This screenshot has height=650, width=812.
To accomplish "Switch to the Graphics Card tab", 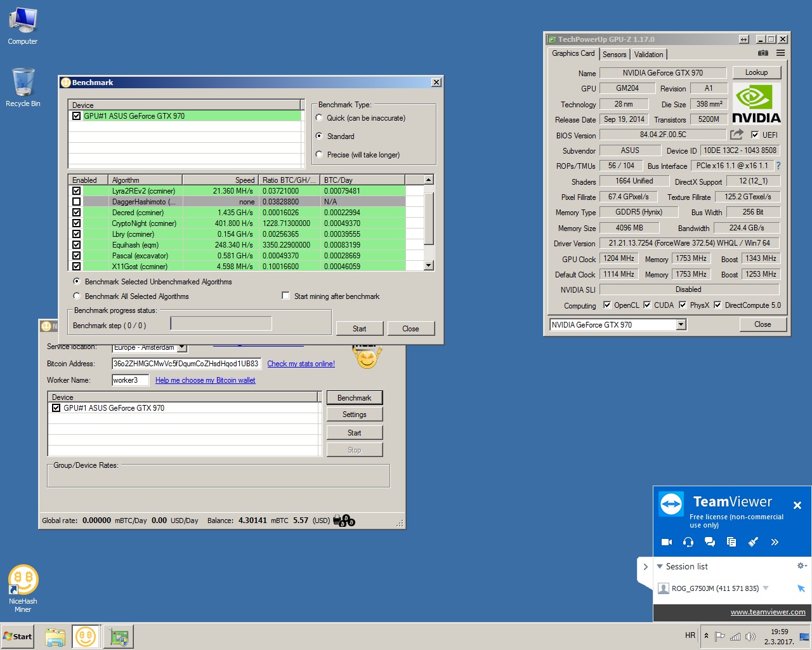I will coord(573,54).
